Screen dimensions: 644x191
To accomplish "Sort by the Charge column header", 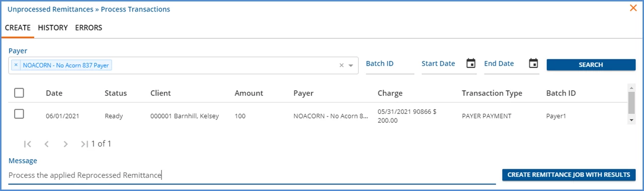I will coord(390,93).
